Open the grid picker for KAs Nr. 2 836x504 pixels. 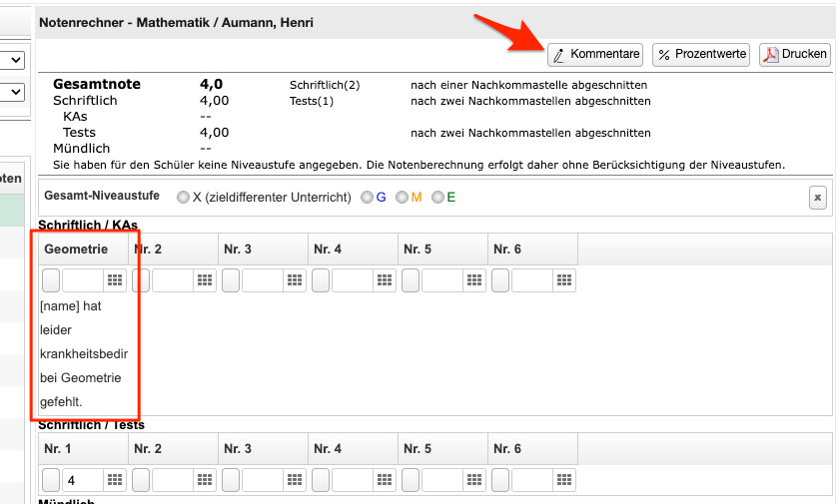[x=205, y=280]
